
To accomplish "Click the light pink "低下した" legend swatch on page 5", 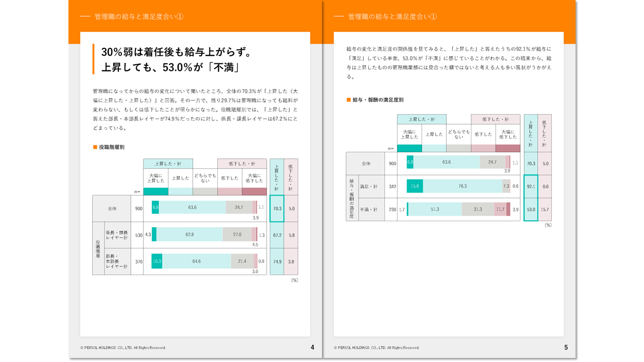I will [483, 148].
